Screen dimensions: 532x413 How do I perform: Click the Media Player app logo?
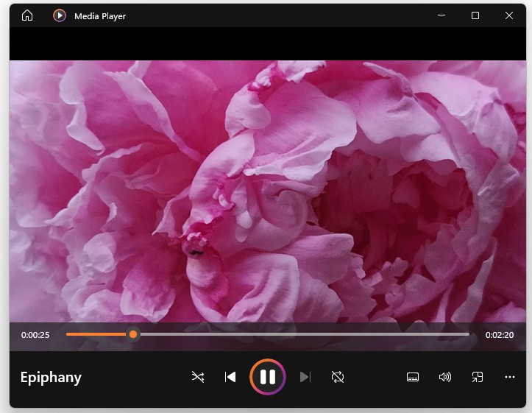60,15
